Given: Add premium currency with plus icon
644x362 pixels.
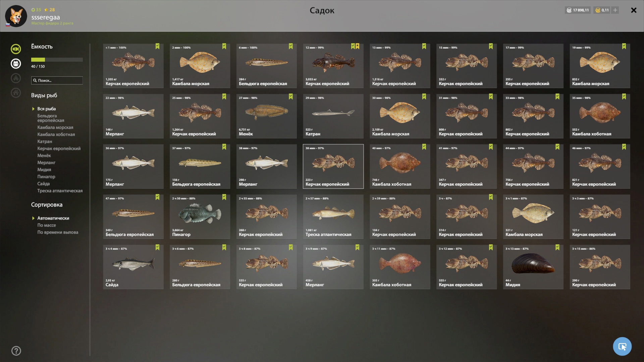Looking at the screenshot, I should tap(615, 10).
